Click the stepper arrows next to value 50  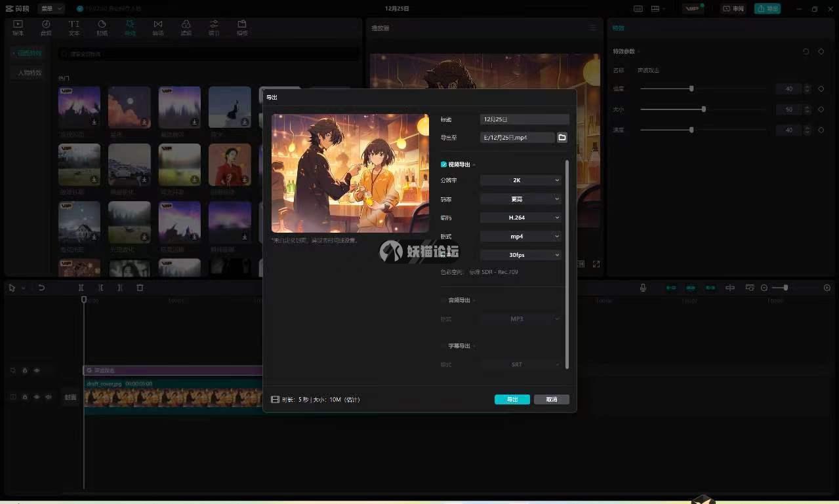tap(807, 109)
